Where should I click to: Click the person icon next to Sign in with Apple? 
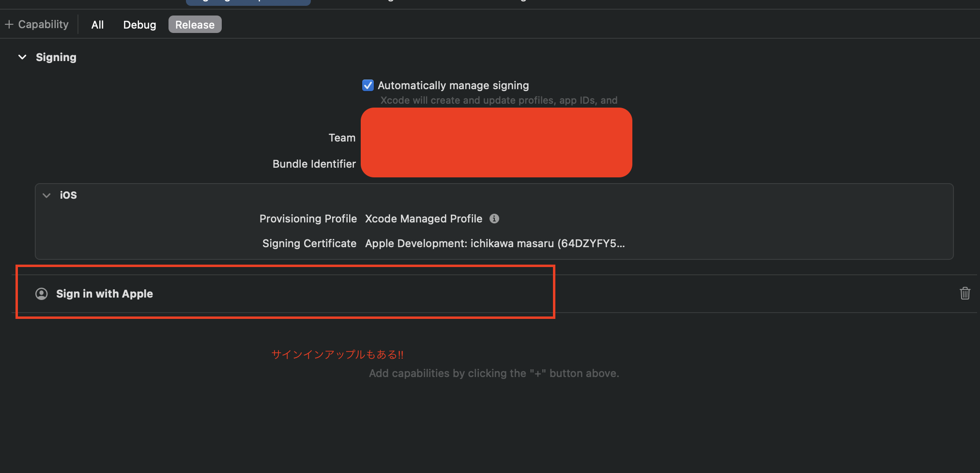41,294
